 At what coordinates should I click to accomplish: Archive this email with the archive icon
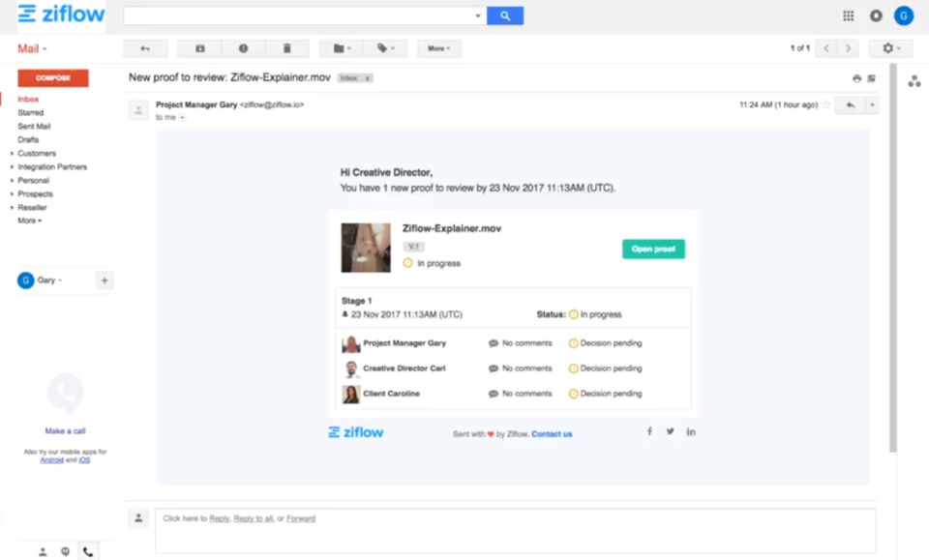click(x=199, y=48)
